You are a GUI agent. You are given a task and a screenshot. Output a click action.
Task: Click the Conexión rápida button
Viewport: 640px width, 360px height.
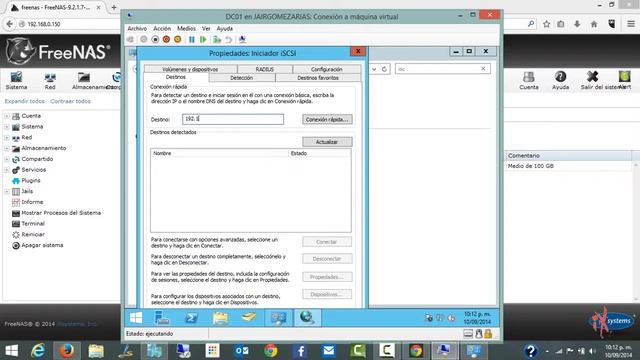point(327,119)
